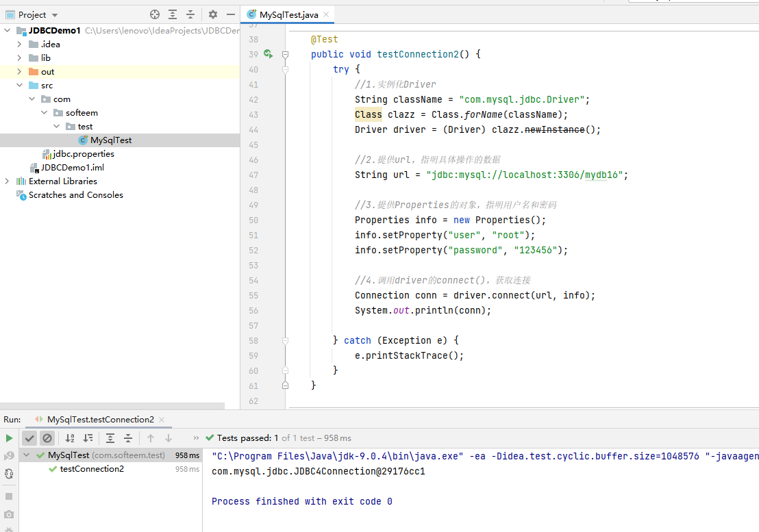Screen dimensions: 759x532
Task: Show more test toolbar actions chevron
Action: [x=196, y=438]
